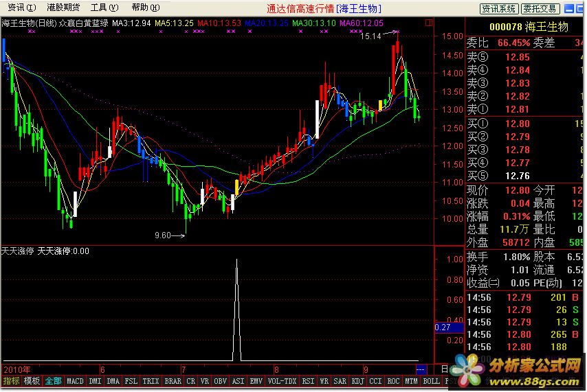Click the 委比 value 66.45%
587x392 pixels.
coord(513,43)
